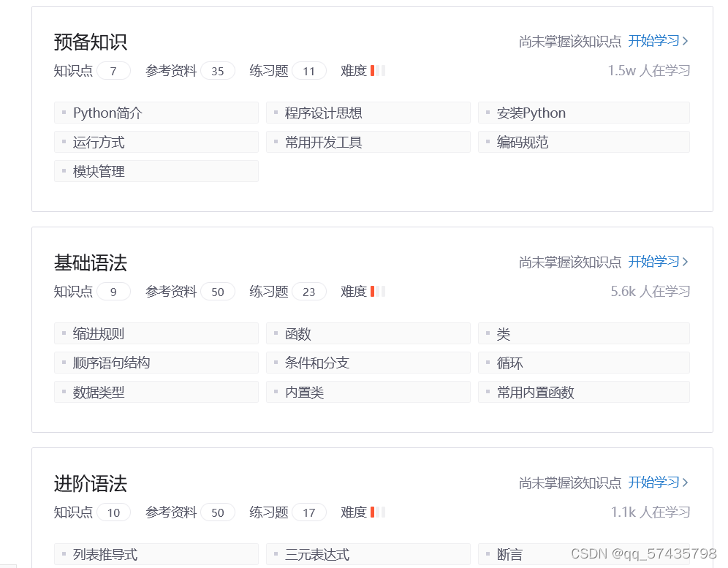
Task: Select the 数据类型 topic in 基础语法
Action: click(x=156, y=392)
